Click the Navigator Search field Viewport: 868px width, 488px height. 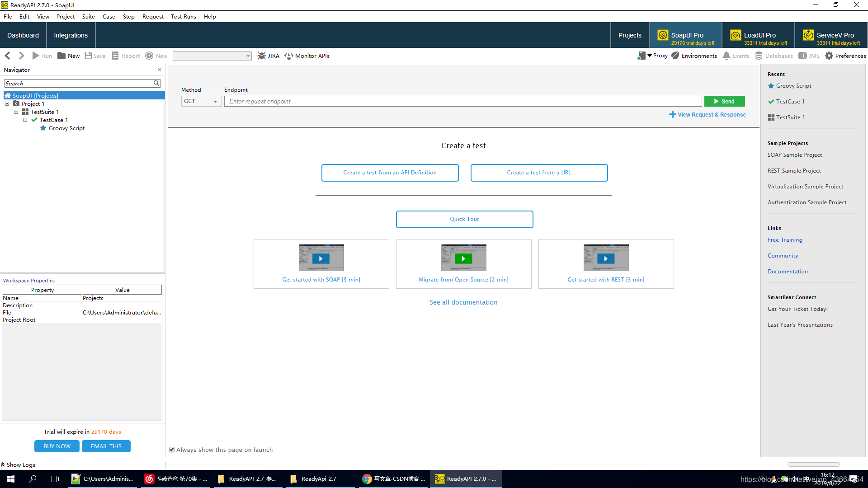[x=79, y=83]
